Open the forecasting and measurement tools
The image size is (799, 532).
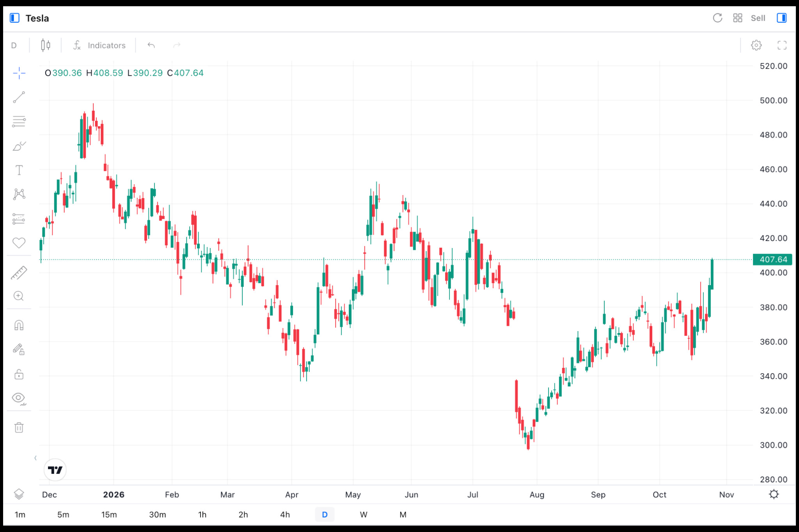pyautogui.click(x=19, y=218)
